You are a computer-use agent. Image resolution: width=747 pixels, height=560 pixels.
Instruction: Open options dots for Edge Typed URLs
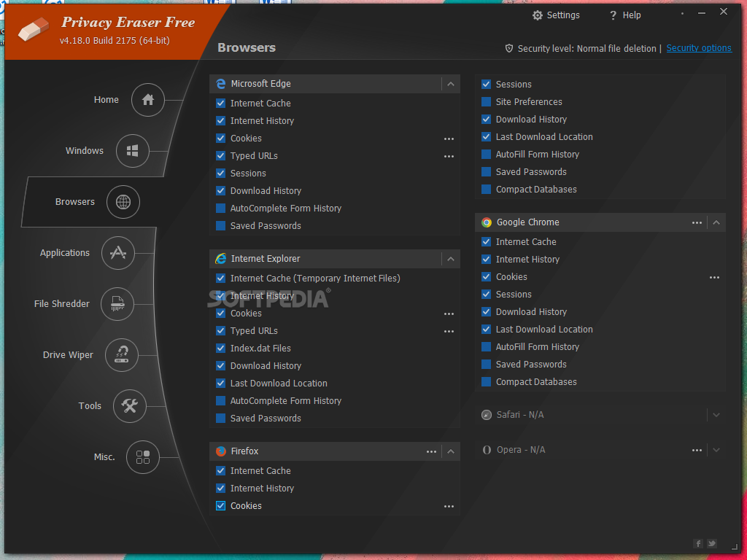point(449,156)
